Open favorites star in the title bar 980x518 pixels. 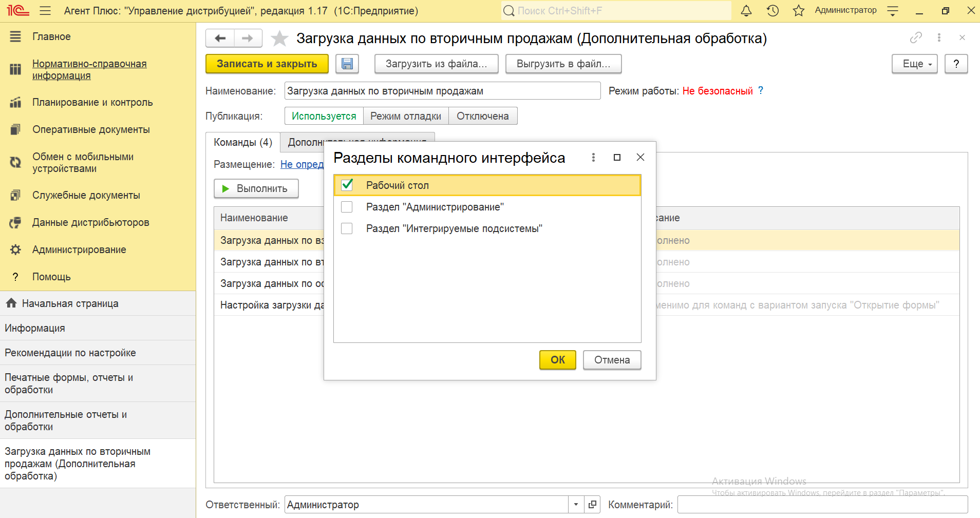click(x=798, y=10)
